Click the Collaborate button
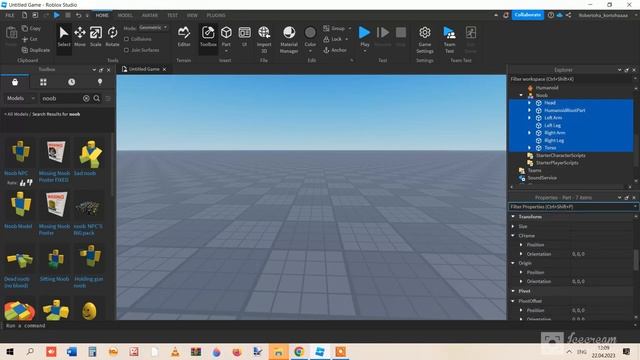This screenshot has height=360, width=640. point(528,15)
